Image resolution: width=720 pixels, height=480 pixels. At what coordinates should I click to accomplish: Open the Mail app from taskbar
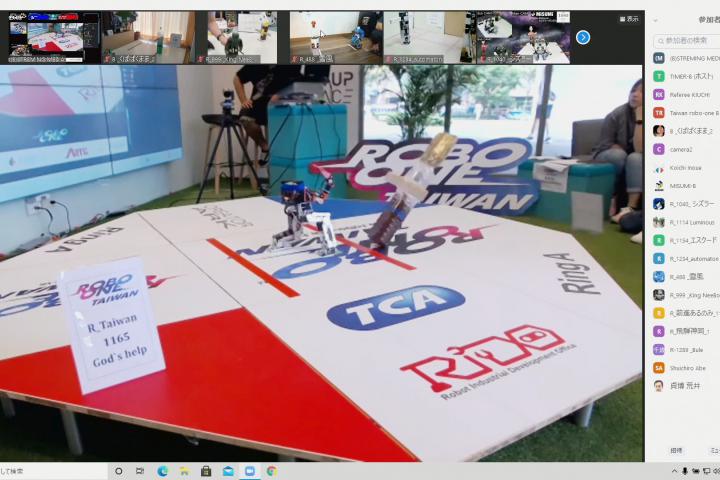(x=228, y=471)
